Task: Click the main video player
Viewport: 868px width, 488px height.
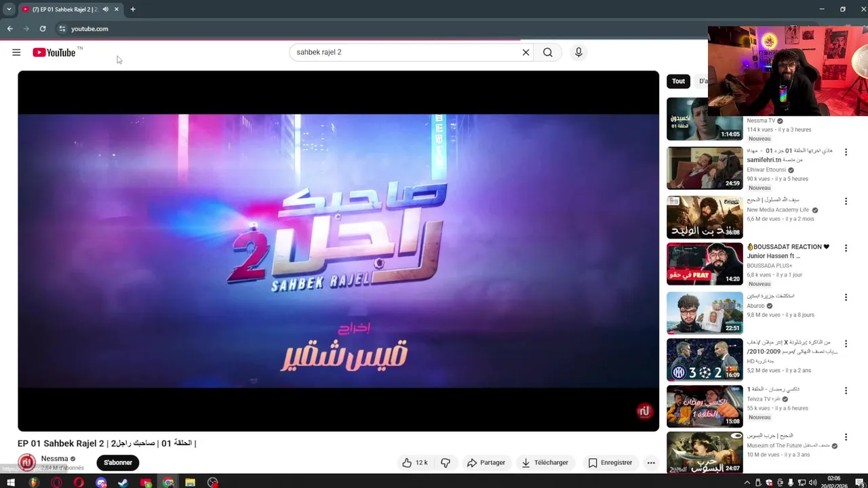Action: 338,251
